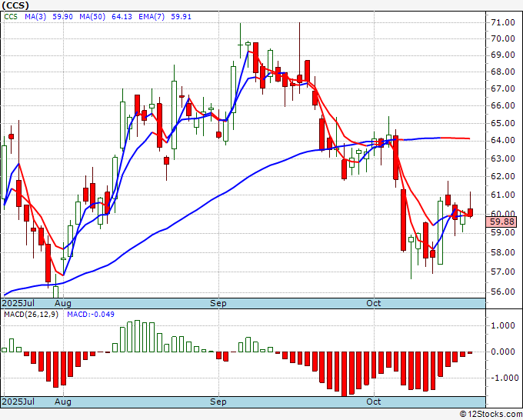This screenshot has height=420, width=523.
Task: Click the Sep label on MACD axis
Action: (218, 402)
